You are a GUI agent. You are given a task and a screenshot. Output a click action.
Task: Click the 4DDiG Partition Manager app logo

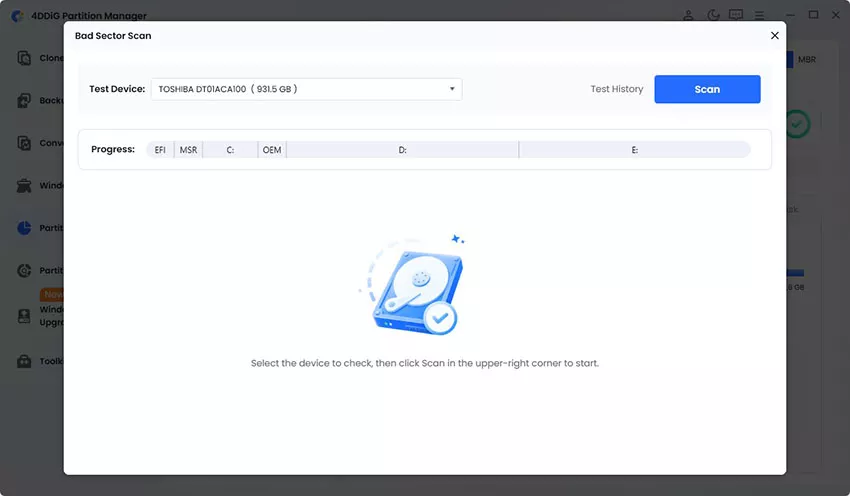pyautogui.click(x=17, y=16)
